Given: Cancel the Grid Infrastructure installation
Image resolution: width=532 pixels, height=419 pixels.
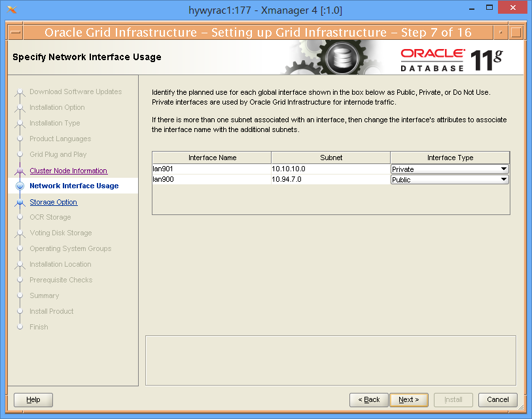Looking at the screenshot, I should (498, 399).
